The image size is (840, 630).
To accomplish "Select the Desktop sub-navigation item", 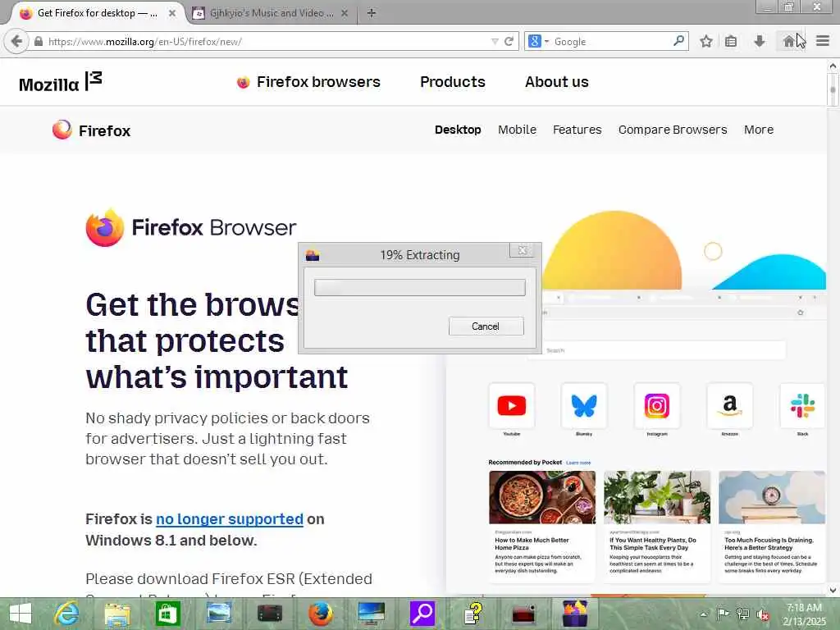I will click(458, 130).
